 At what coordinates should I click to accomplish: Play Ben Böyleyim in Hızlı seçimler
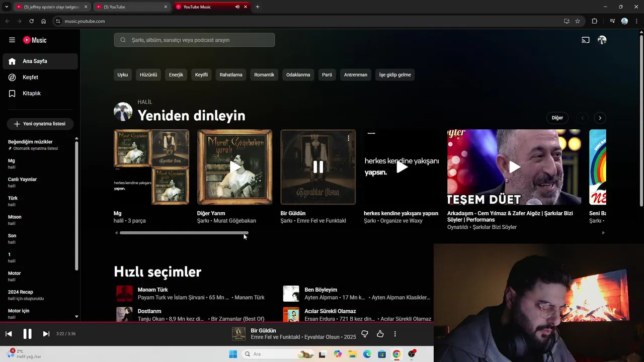pos(291,294)
